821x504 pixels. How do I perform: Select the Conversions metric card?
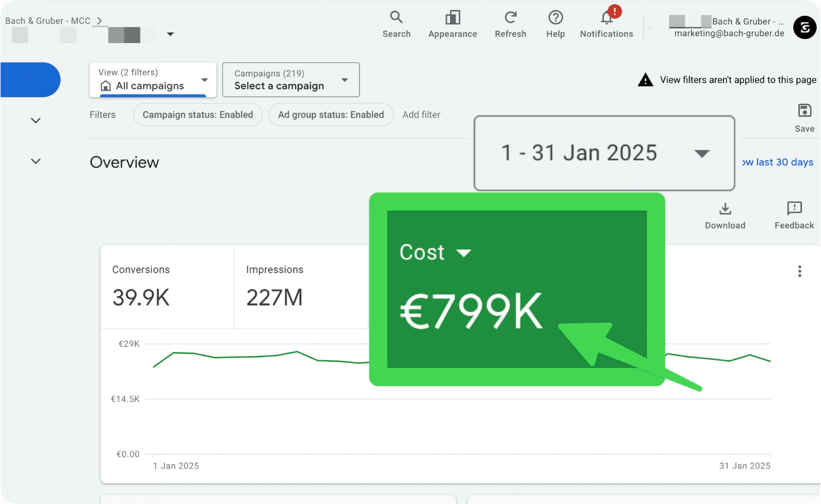[167, 287]
